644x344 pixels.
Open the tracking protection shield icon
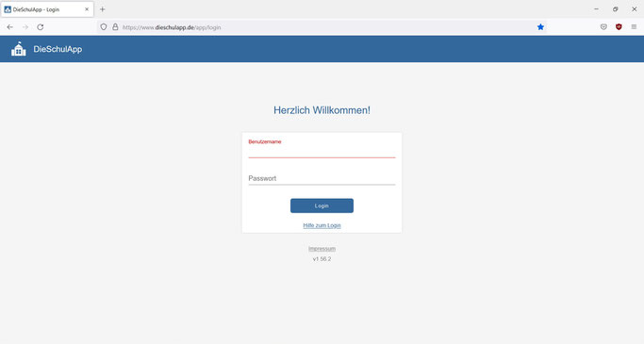(104, 27)
